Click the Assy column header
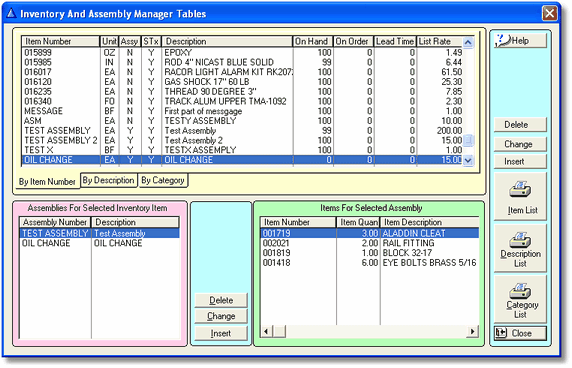572x368 pixels. (130, 42)
